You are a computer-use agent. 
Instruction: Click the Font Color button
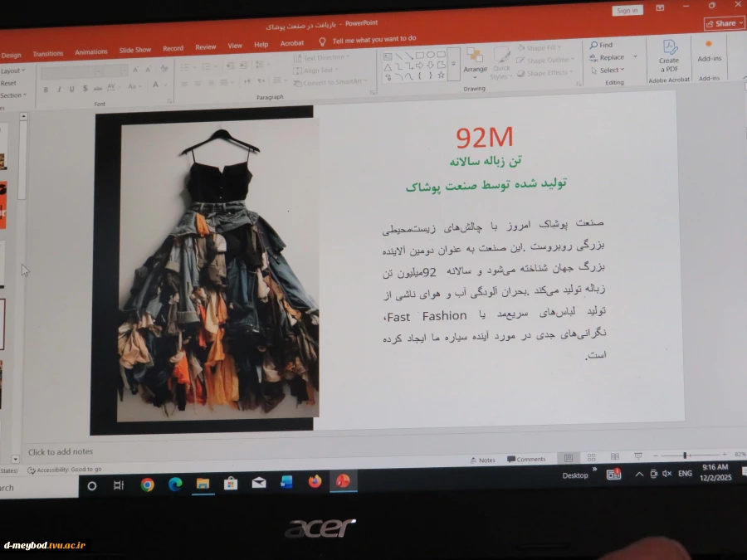tap(156, 85)
